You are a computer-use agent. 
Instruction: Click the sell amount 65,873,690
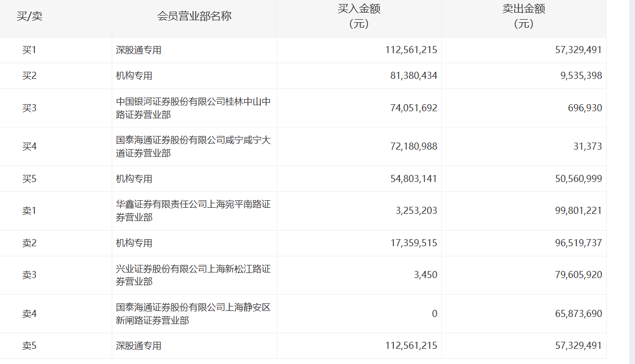(x=578, y=314)
